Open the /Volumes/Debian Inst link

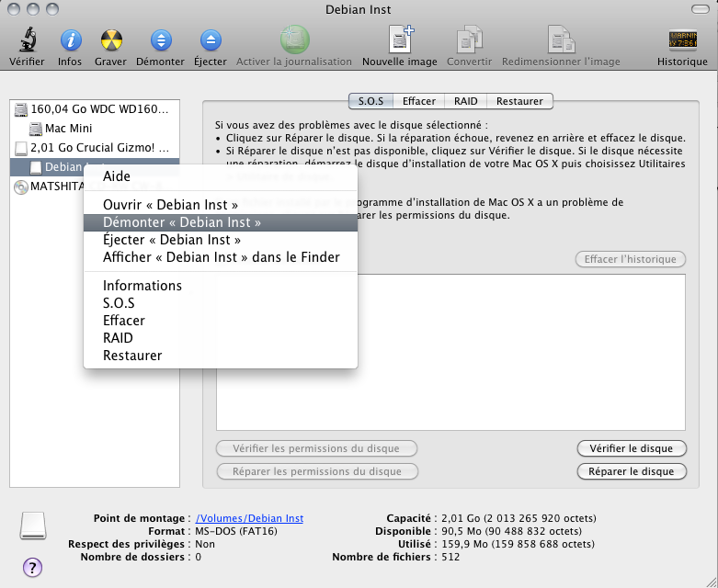click(x=249, y=518)
